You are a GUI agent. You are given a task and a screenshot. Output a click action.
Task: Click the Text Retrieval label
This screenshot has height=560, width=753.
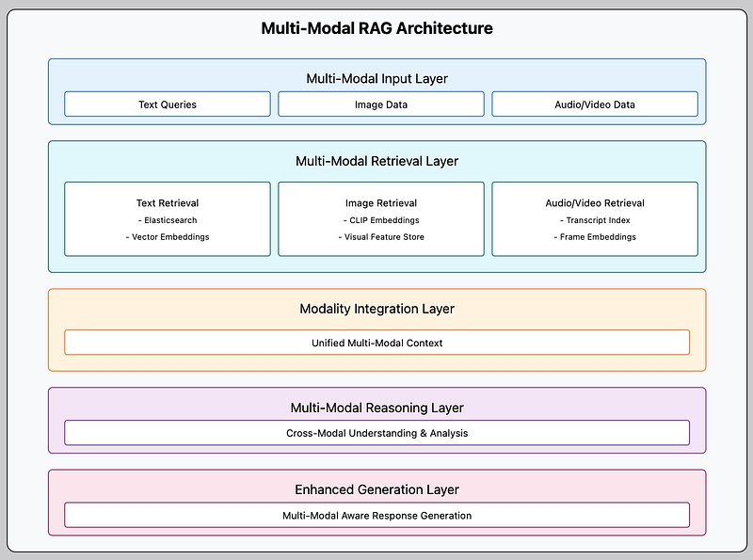pyautogui.click(x=168, y=203)
